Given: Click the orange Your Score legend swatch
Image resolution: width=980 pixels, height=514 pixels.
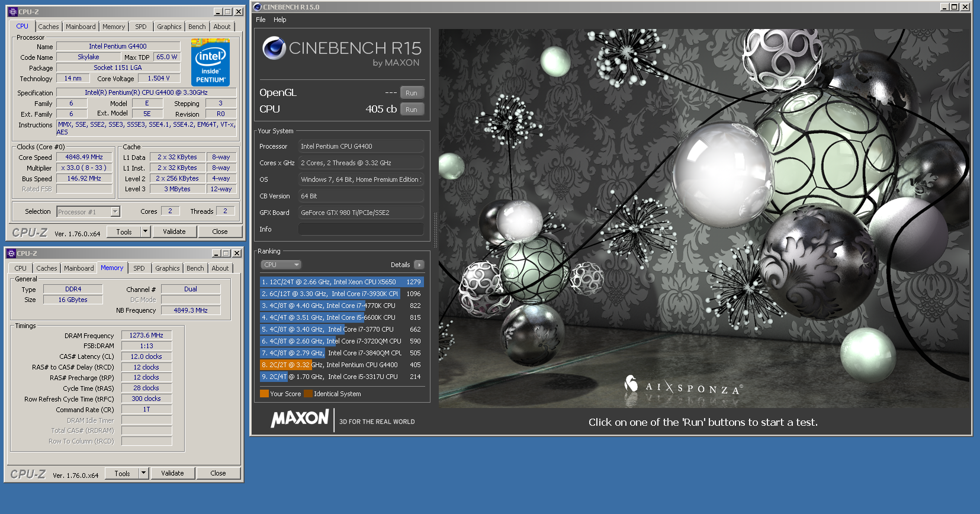Looking at the screenshot, I should click(264, 393).
